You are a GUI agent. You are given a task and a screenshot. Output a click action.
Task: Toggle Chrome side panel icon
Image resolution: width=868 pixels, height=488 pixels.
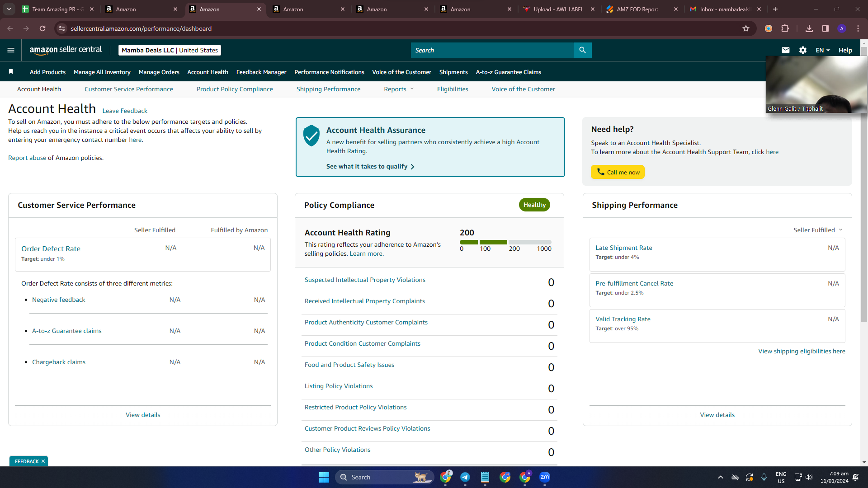pos(826,28)
